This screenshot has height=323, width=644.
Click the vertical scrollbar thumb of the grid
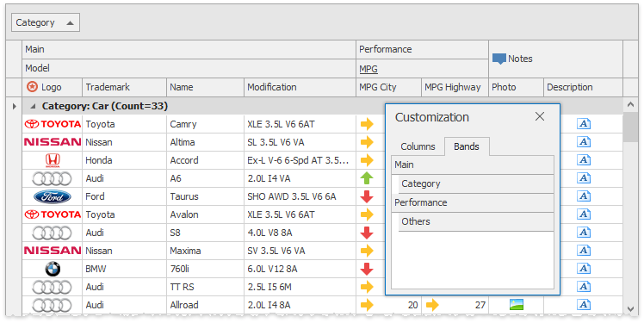tap(631, 127)
